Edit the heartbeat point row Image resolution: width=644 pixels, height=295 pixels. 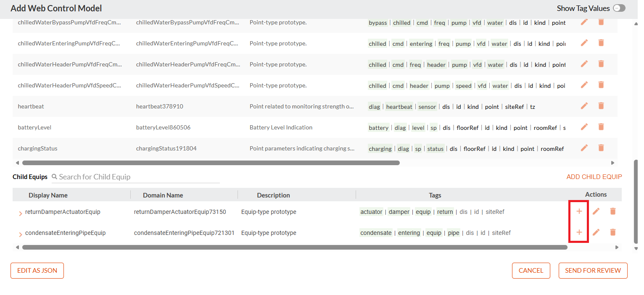[x=584, y=106]
